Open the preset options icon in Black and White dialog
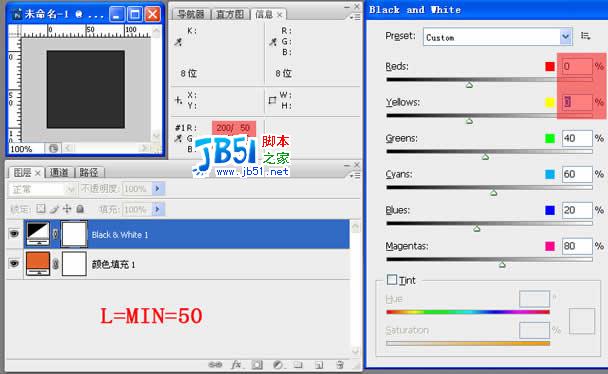 [x=586, y=36]
